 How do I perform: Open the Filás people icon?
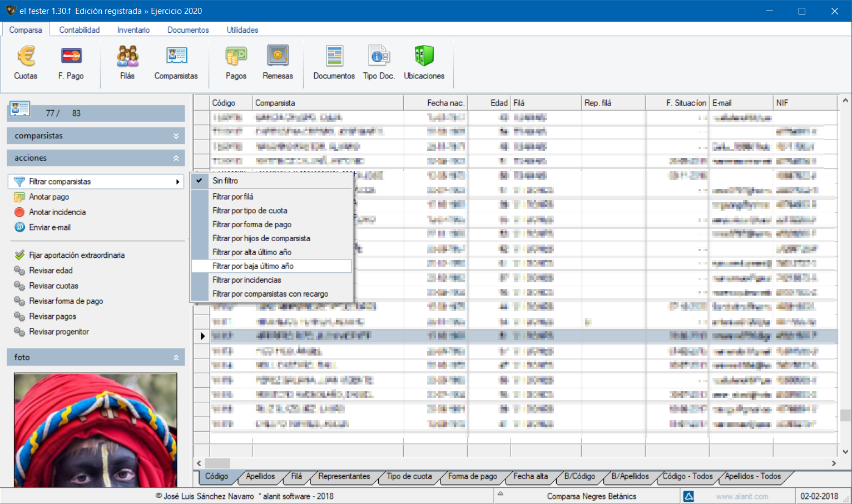tap(127, 56)
